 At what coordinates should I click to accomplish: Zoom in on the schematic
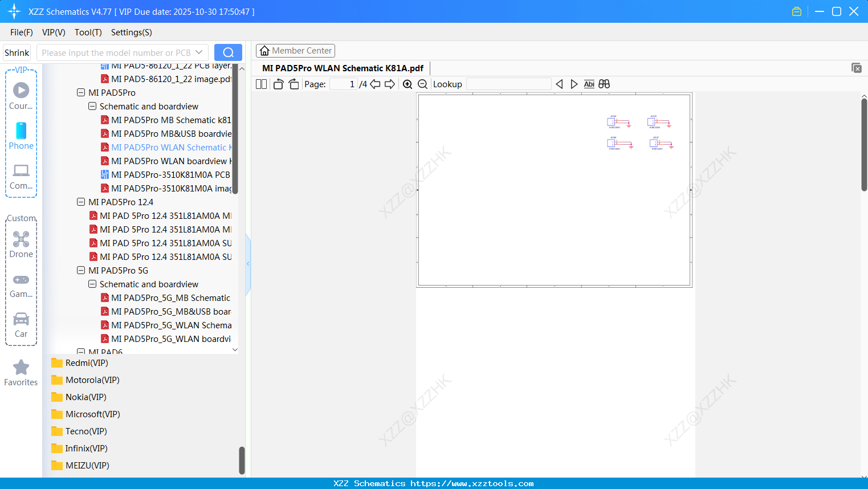407,84
